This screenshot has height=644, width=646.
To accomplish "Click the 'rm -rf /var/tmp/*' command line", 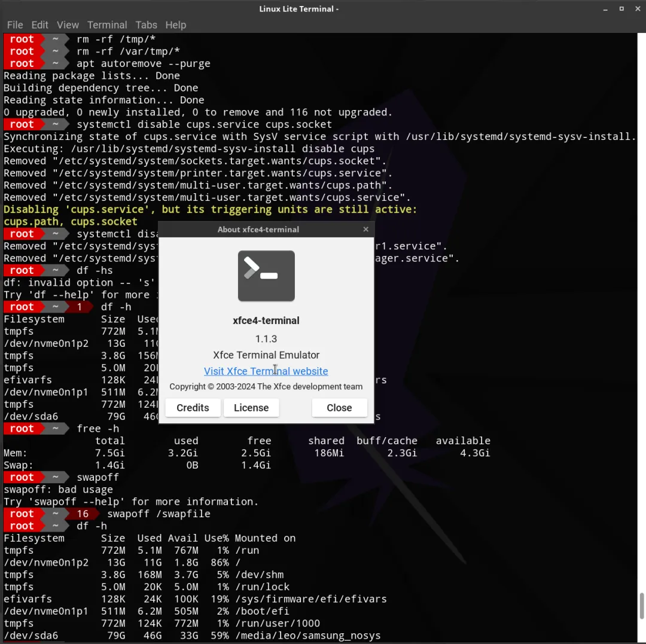I will 128,51.
